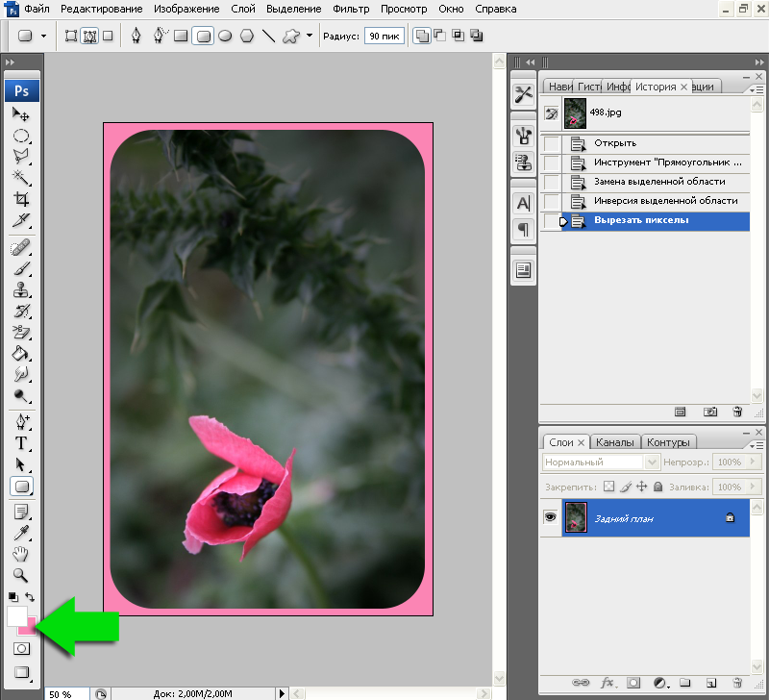Viewport: 769px width, 700px height.
Task: Select the Zoom tool in the toolbox
Action: (21, 574)
